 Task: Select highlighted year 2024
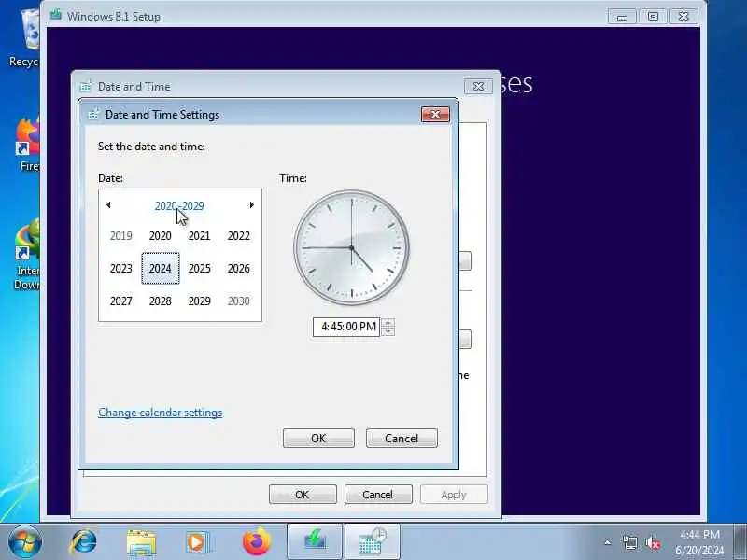(x=161, y=269)
